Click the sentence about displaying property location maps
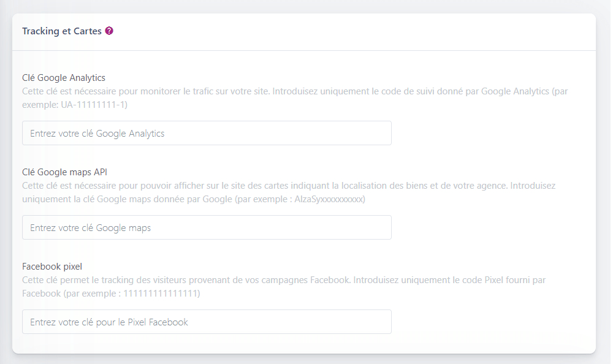Screen dimensions: 613x364 tap(245, 186)
